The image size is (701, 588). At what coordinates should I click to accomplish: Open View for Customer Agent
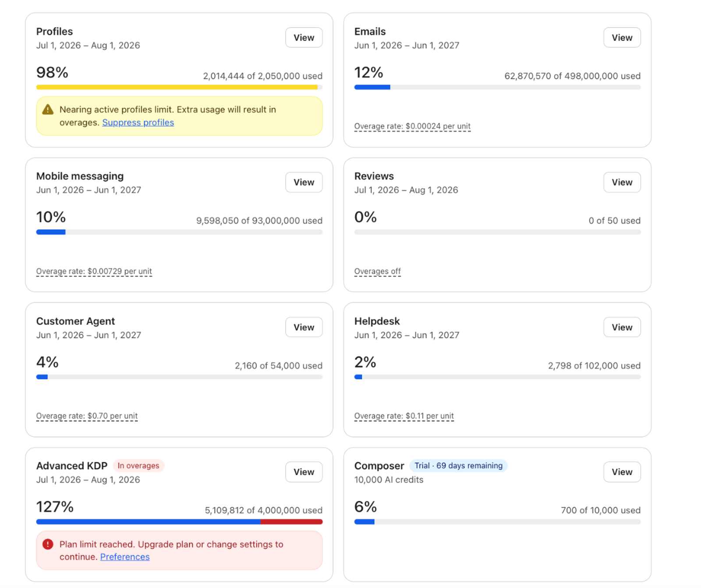[304, 327]
